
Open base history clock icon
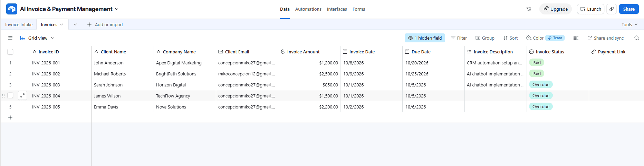pyautogui.click(x=529, y=9)
